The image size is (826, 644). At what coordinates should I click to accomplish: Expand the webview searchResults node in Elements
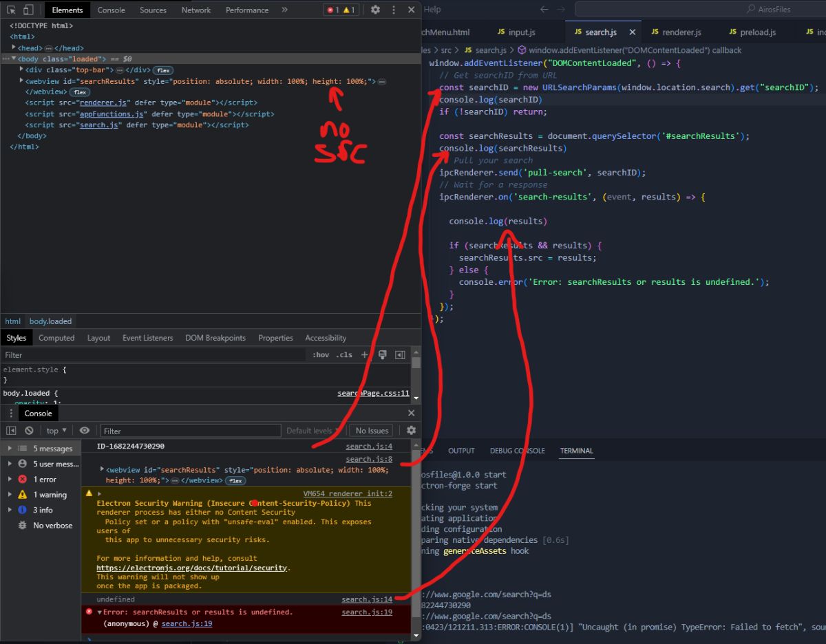coord(21,80)
